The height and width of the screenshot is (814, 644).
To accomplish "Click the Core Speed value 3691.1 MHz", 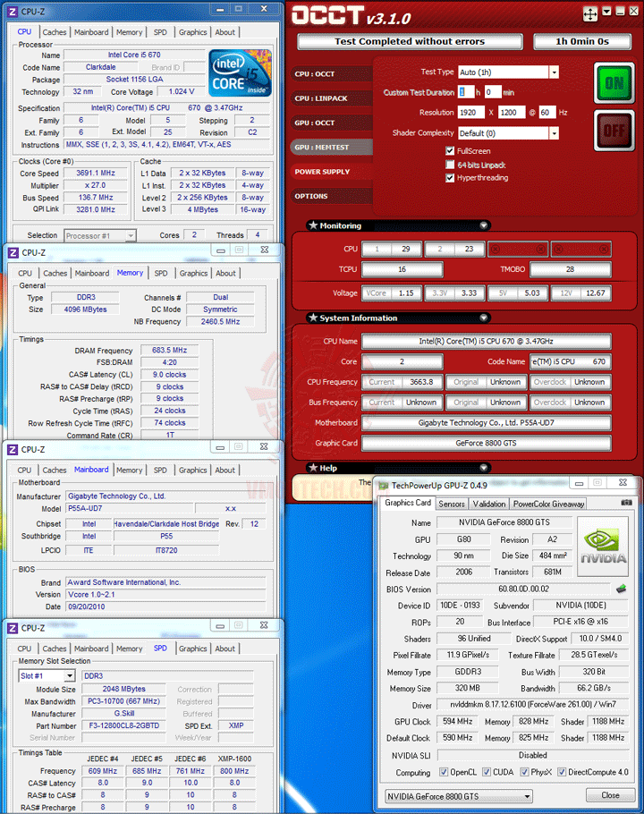I will pos(96,174).
